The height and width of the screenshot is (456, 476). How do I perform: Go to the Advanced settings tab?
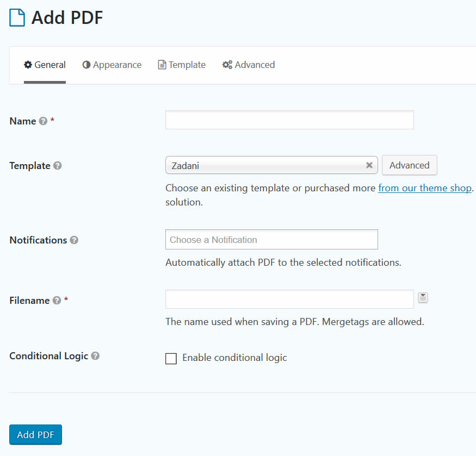[x=249, y=65]
